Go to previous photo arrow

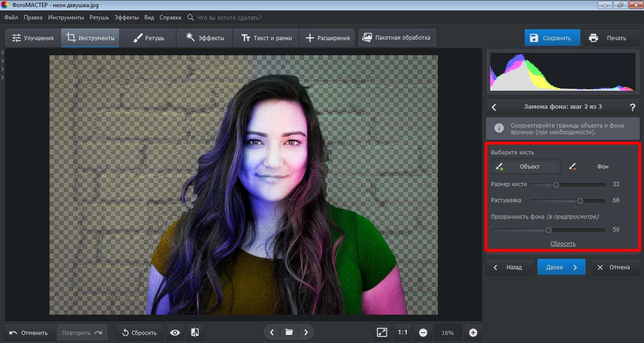(x=272, y=333)
